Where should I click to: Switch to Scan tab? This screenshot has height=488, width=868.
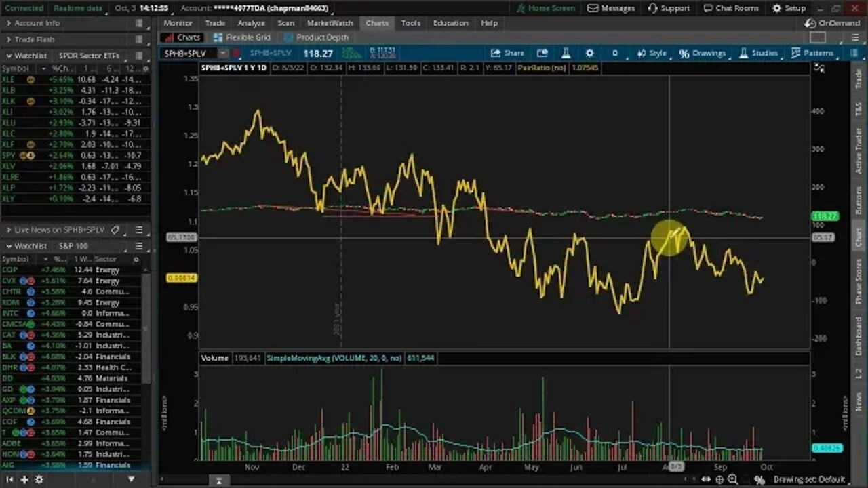[x=286, y=23]
